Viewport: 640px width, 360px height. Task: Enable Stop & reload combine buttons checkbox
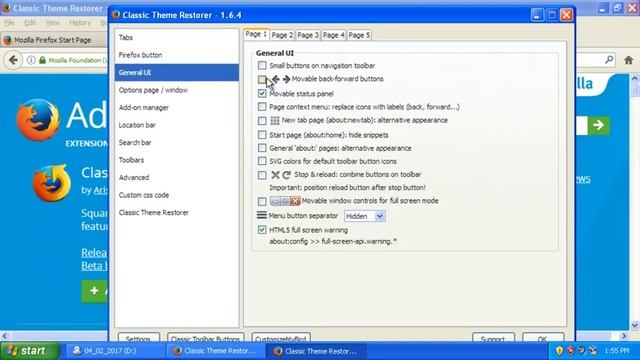[x=262, y=175]
